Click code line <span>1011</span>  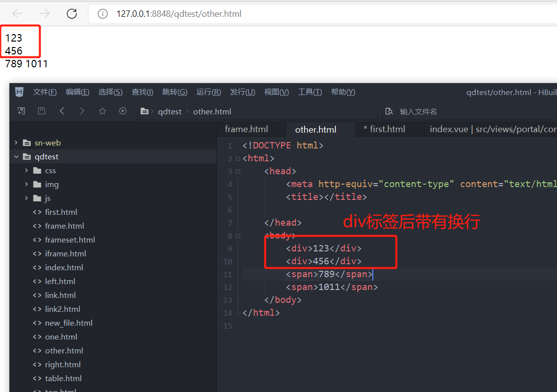click(332, 287)
